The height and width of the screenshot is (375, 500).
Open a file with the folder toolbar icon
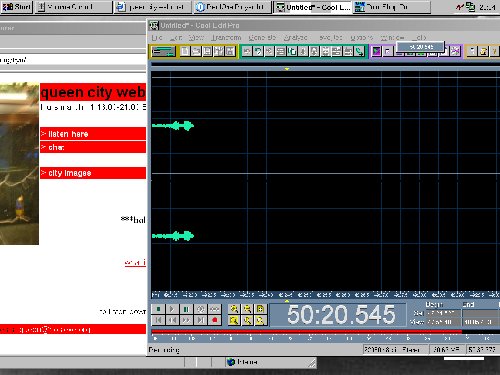coord(196,51)
